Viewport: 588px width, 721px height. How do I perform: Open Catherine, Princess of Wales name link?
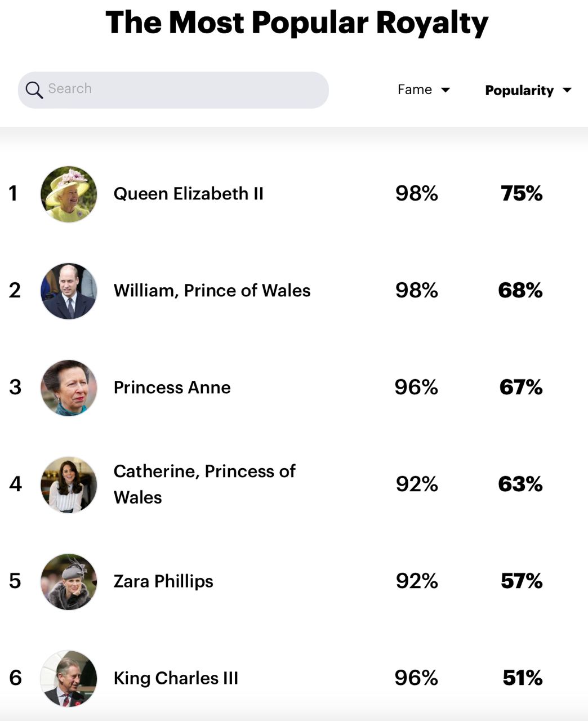(204, 484)
